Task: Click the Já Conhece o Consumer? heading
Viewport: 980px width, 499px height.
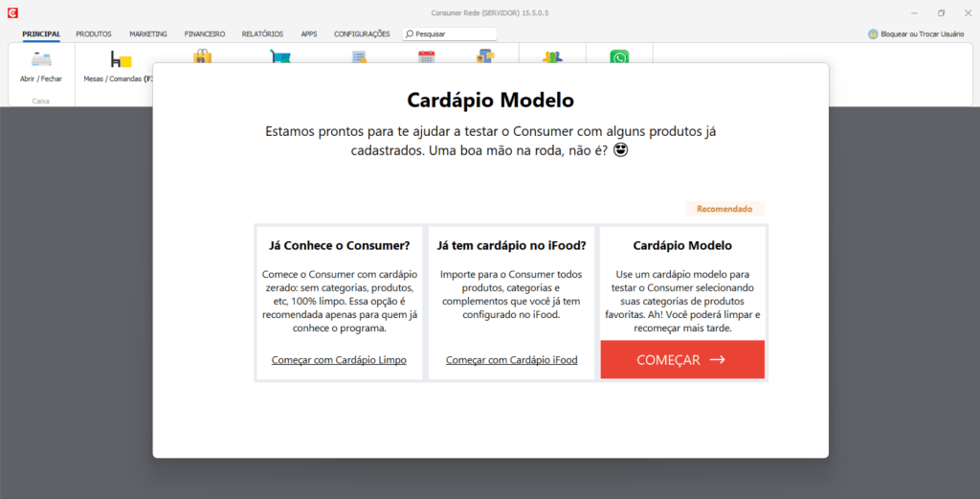Action: point(340,246)
